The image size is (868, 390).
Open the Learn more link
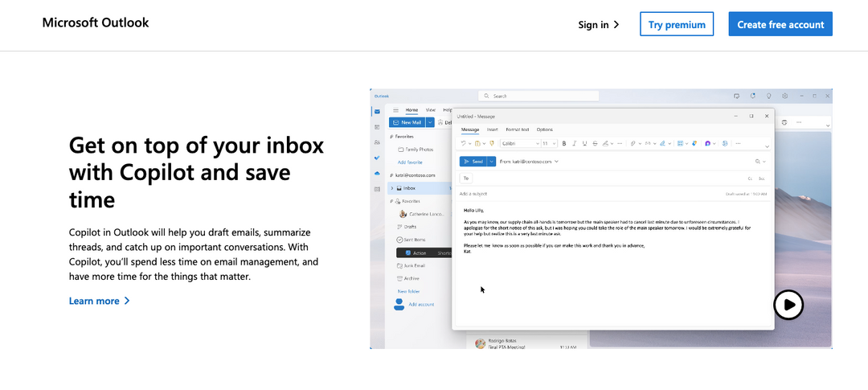pos(99,301)
